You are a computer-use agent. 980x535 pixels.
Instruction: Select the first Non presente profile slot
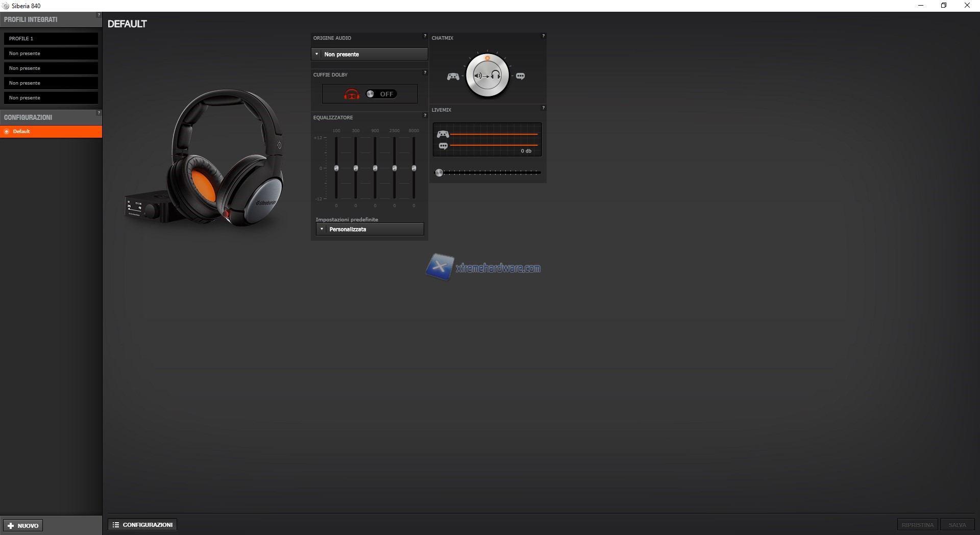point(51,54)
